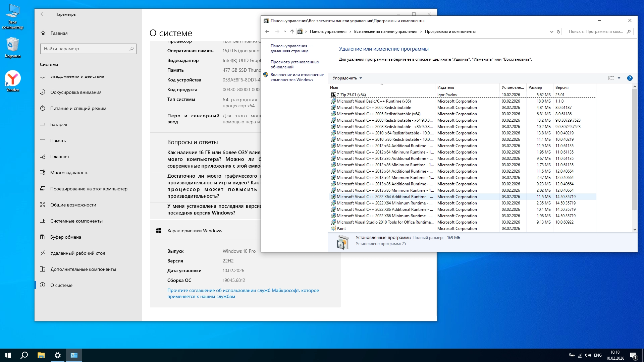The width and height of the screenshot is (644, 362).
Task: Click the view layout icon above list
Action: coord(611,78)
